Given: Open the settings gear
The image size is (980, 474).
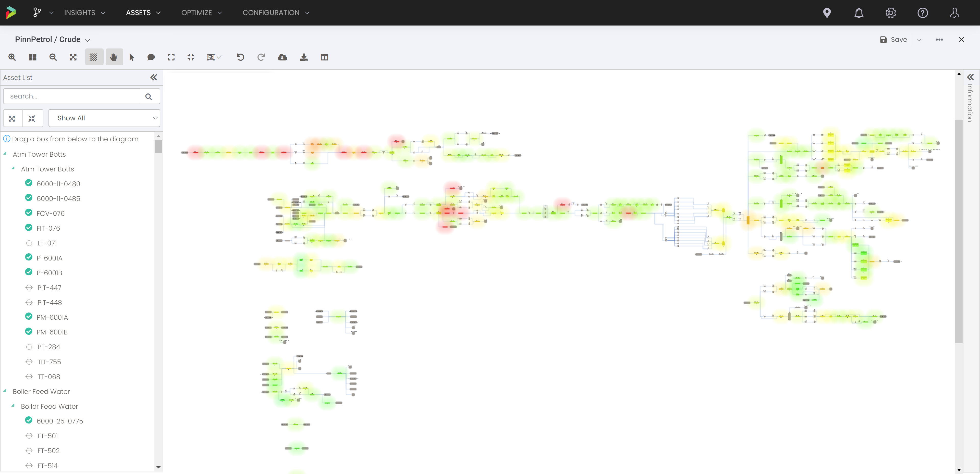Looking at the screenshot, I should click(891, 13).
